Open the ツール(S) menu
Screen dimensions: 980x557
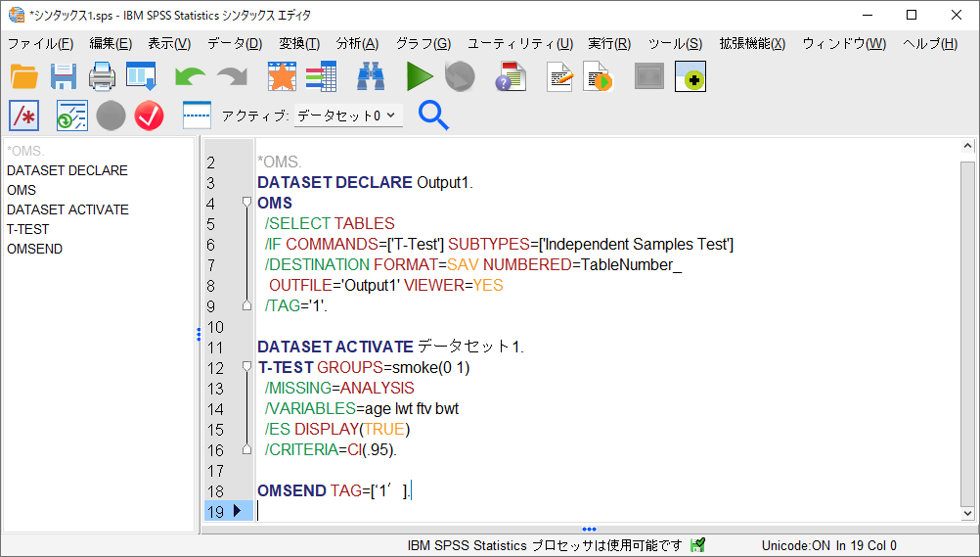[675, 44]
